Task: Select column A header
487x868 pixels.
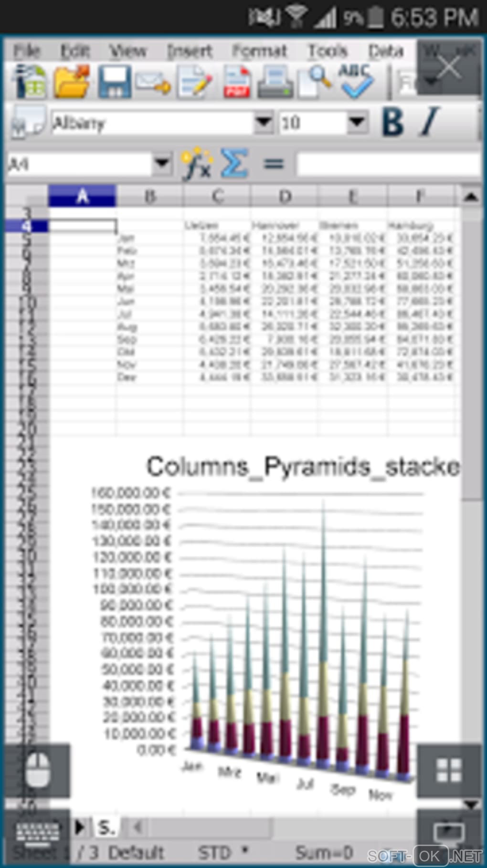Action: 82,196
